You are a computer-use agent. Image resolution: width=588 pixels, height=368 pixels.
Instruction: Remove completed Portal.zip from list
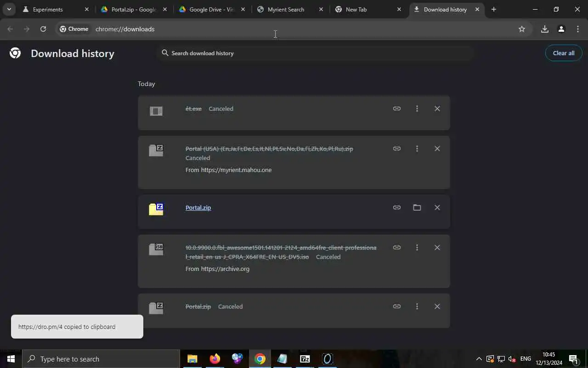437,207
